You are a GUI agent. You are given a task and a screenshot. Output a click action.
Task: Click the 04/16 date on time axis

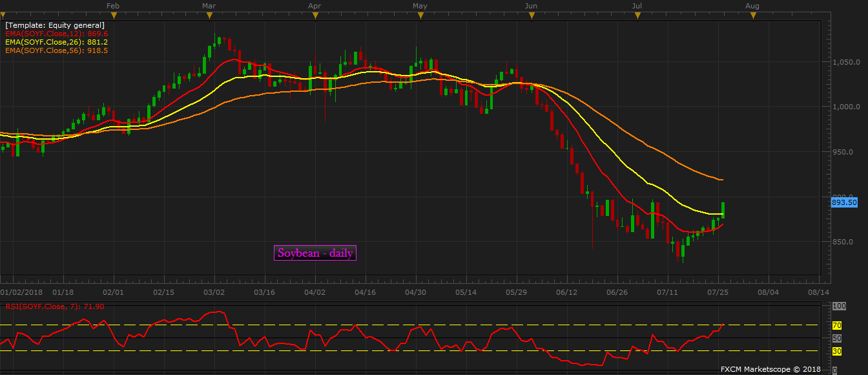(366, 292)
